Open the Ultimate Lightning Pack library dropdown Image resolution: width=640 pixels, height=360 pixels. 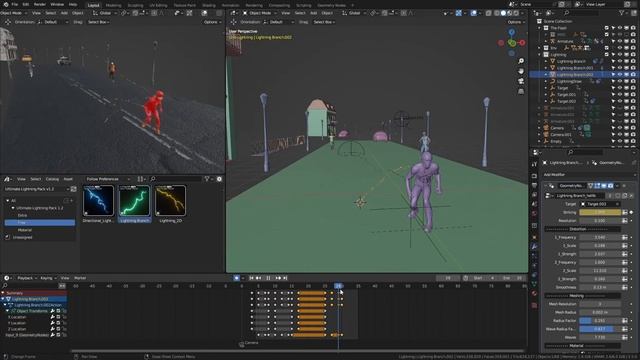37,189
